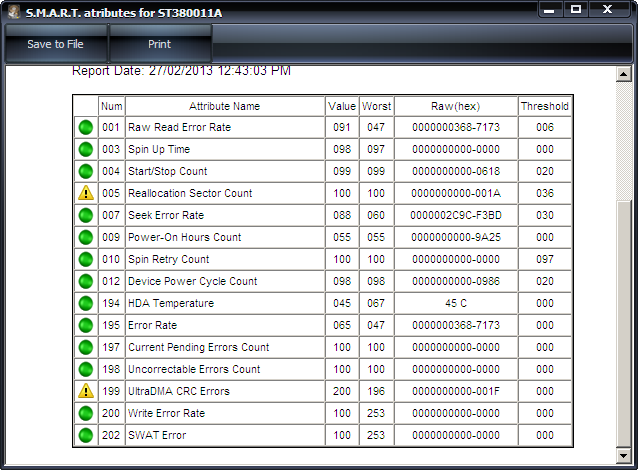Click the scrollbar up arrow

[623, 74]
